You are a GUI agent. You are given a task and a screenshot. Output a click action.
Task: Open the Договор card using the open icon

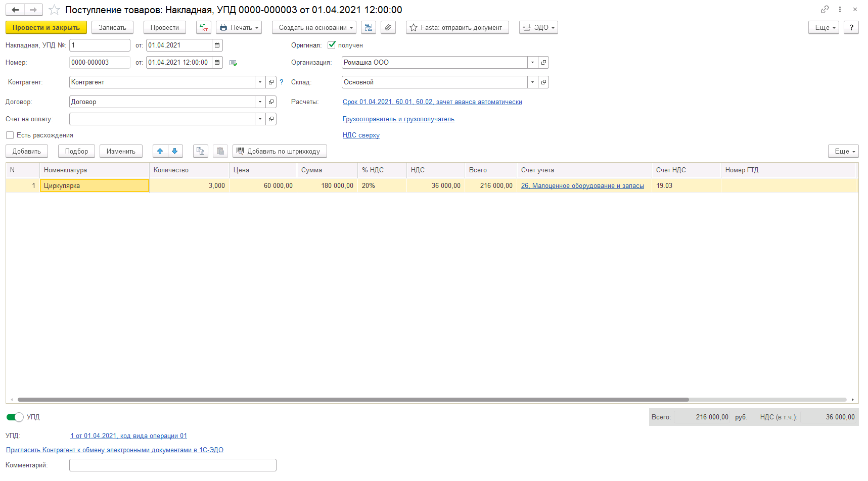click(x=271, y=102)
